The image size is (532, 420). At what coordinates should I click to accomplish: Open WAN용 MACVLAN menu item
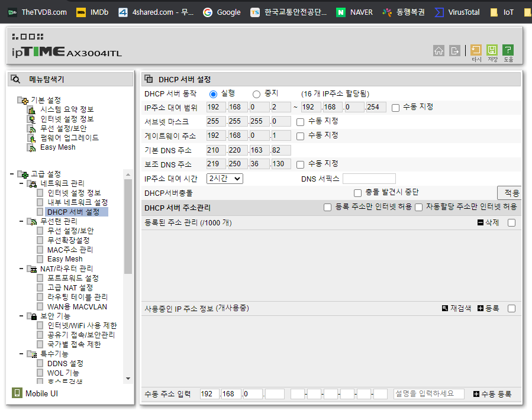77,306
